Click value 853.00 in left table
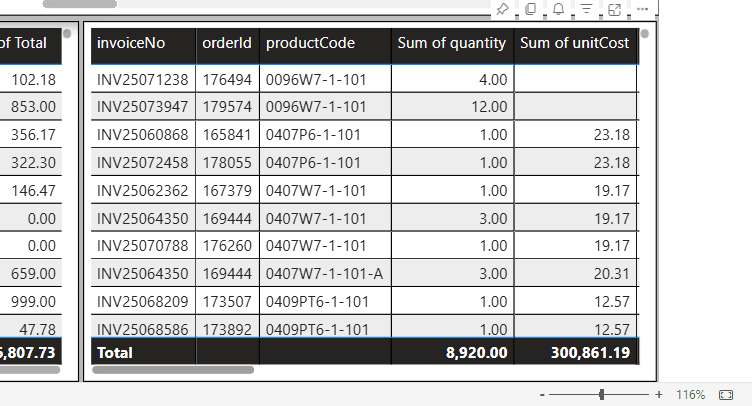The width and height of the screenshot is (752, 406). 34,106
